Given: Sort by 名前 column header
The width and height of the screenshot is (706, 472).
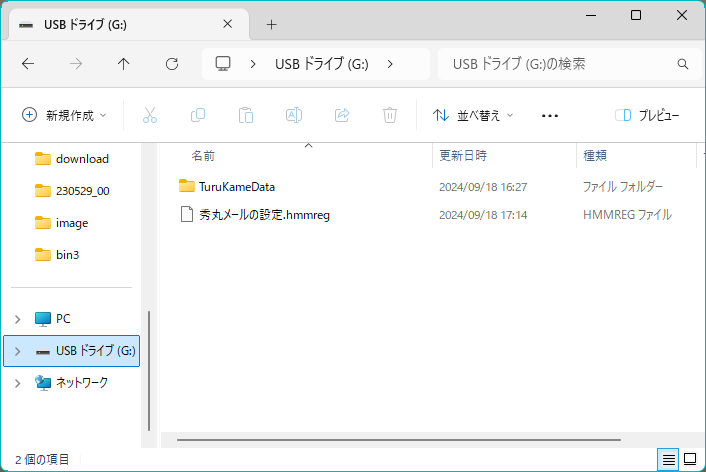Looking at the screenshot, I should click(203, 156).
